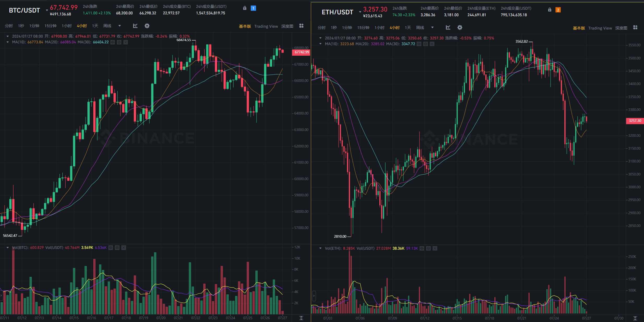644x322 pixels.
Task: Open the multi-chart layout grid icon on ETH chart
Action: pyautogui.click(x=635, y=27)
